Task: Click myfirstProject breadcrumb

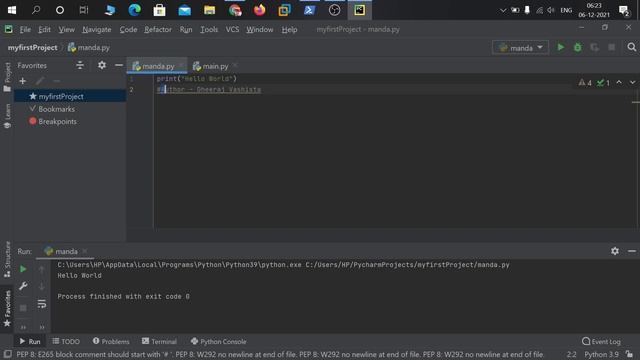Action: 33,48
